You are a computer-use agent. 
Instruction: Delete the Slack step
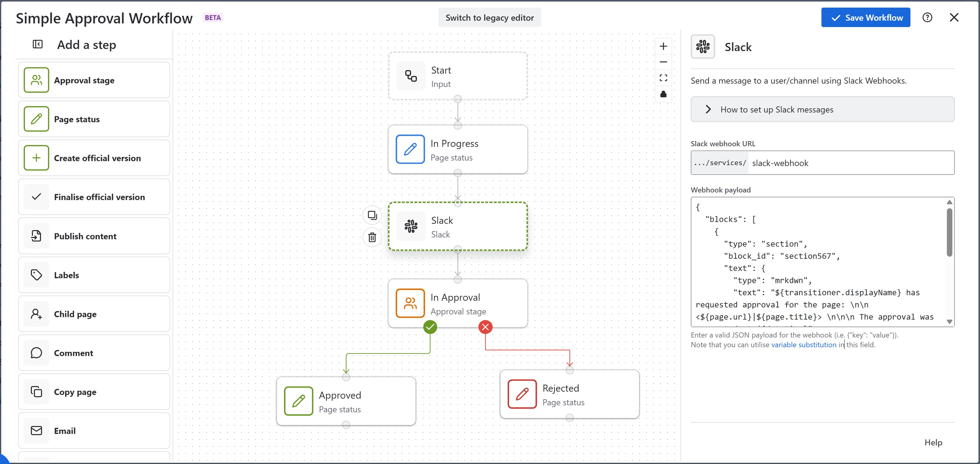coord(372,237)
